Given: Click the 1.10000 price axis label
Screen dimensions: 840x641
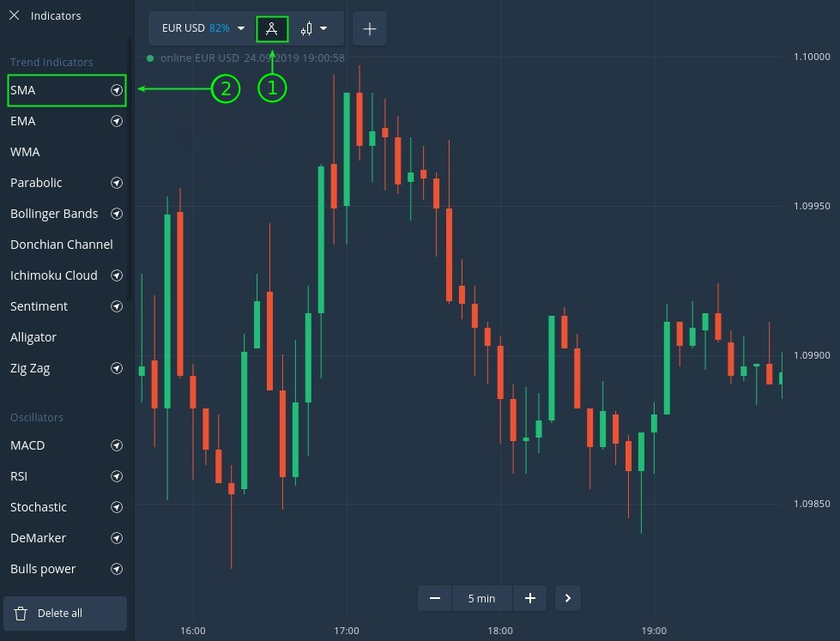Looking at the screenshot, I should pyautogui.click(x=812, y=57).
